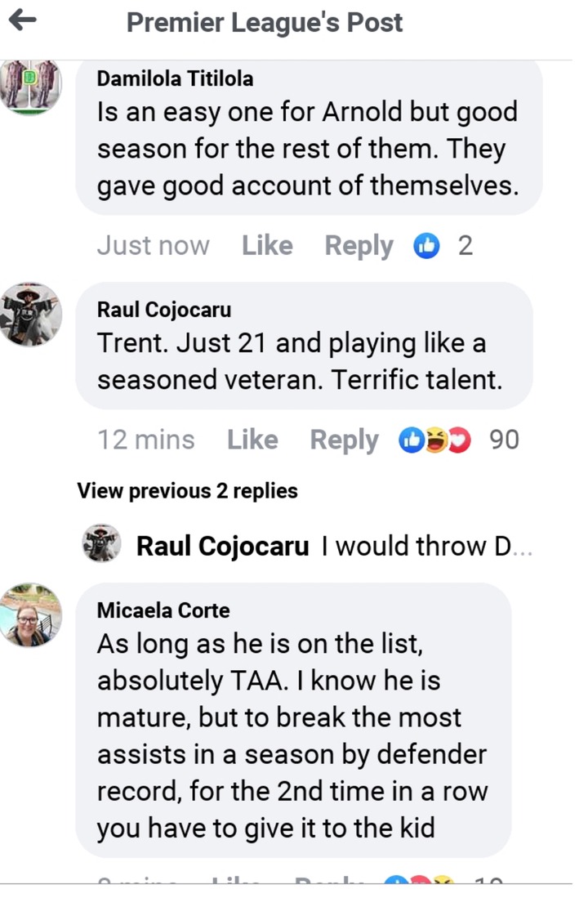Open Raul Cojocaru's profile picture
Screen dimensions: 588x907
[x=30, y=315]
